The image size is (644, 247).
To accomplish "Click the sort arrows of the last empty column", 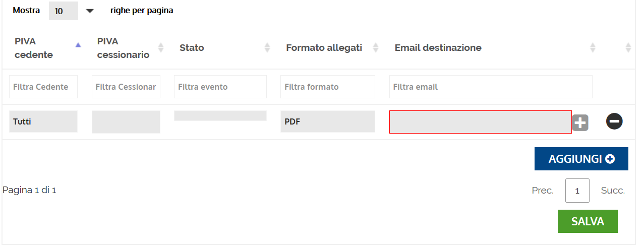I will (628, 47).
